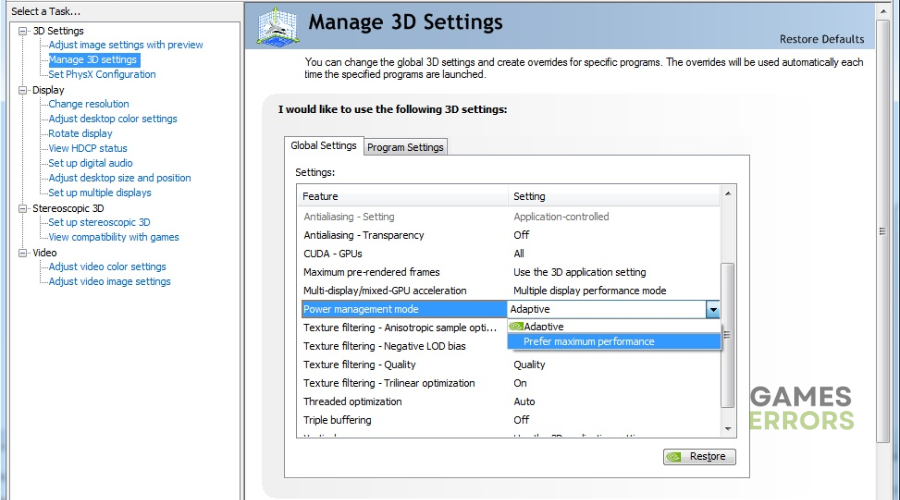This screenshot has width=900, height=500.
Task: Open Adjust desktop size and position
Action: [120, 178]
